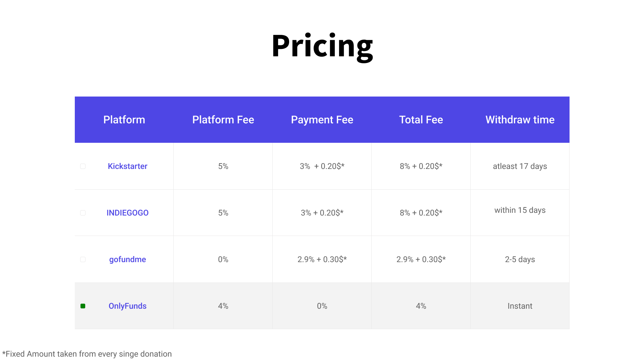
Task: Select the OnlyFunds Instant withdraw cell
Action: coord(520,306)
